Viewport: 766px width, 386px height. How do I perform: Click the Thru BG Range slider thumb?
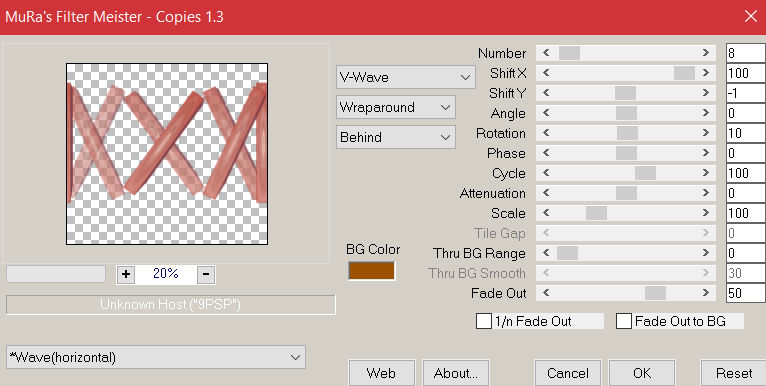click(x=567, y=253)
